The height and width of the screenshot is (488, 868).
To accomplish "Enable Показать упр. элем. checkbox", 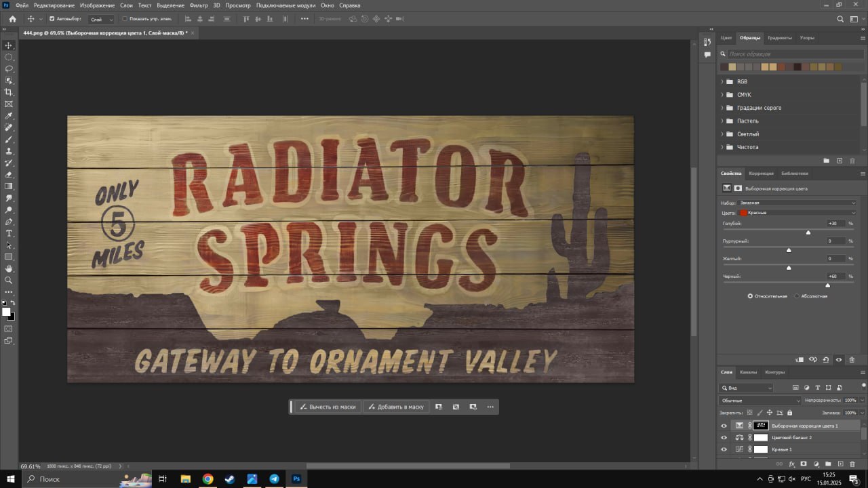I will 125,19.
